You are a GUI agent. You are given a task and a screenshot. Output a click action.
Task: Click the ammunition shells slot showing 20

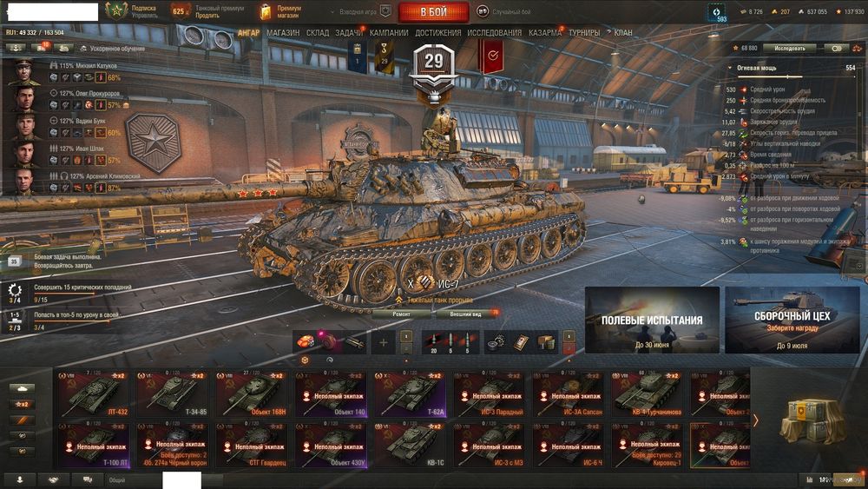[x=434, y=343]
